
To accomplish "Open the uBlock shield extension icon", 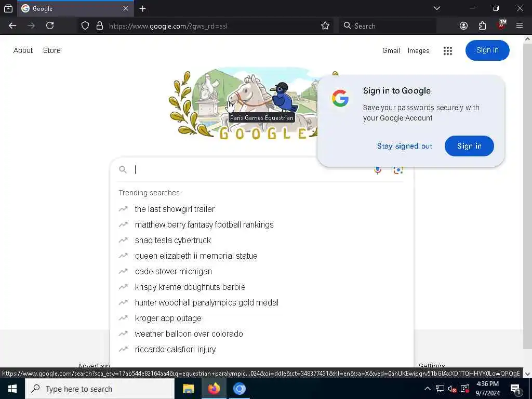I will coord(501,25).
